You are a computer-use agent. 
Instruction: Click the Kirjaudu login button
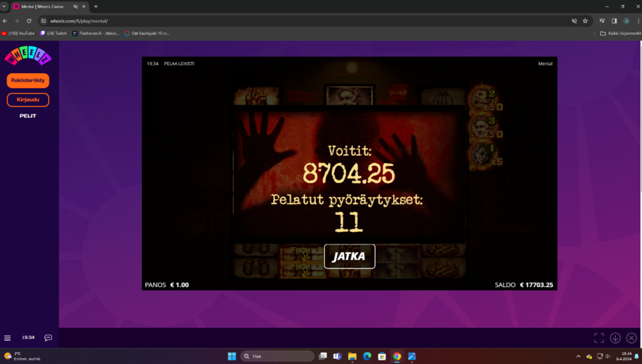point(28,100)
